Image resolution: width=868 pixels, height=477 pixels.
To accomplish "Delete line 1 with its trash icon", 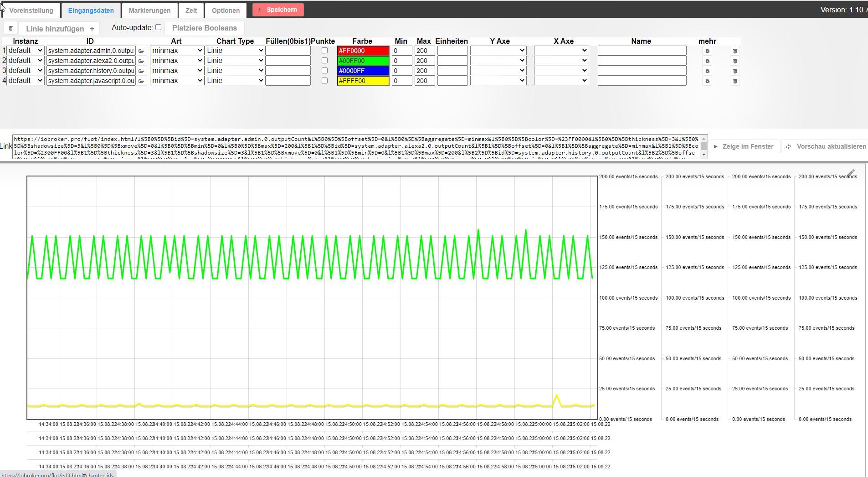I will [734, 51].
